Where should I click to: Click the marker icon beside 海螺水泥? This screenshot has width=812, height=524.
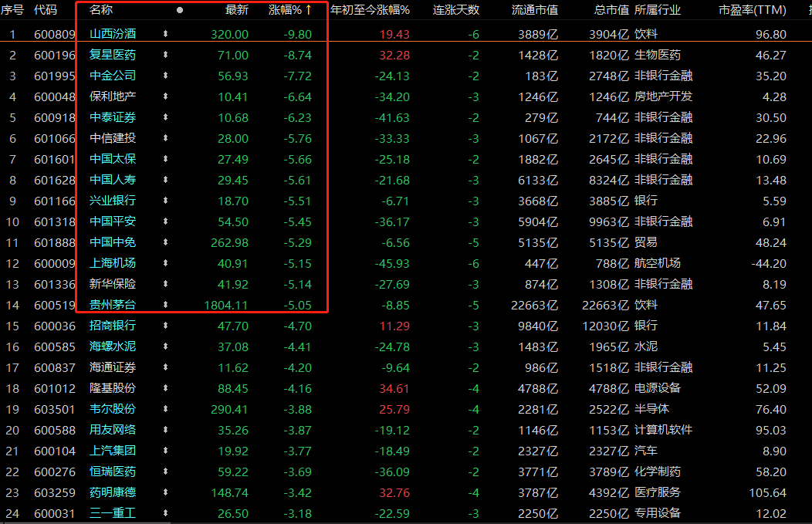point(166,347)
